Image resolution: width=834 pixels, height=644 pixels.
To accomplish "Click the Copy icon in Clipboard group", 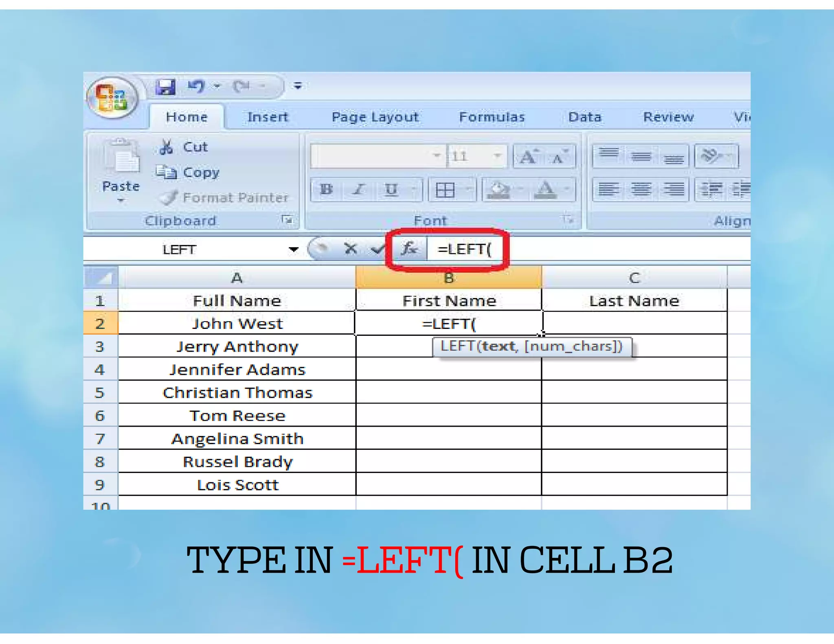I will (x=166, y=173).
